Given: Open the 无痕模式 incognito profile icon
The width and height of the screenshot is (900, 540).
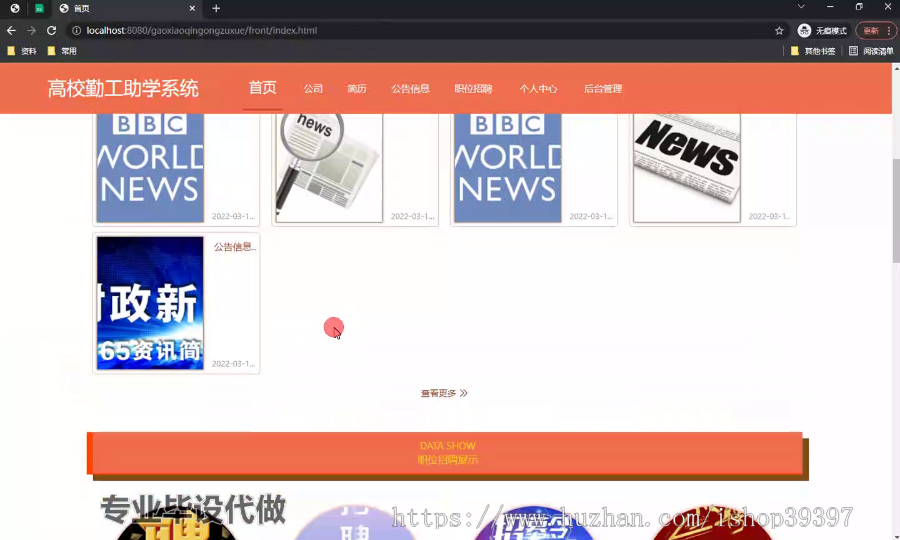Looking at the screenshot, I should tap(823, 31).
